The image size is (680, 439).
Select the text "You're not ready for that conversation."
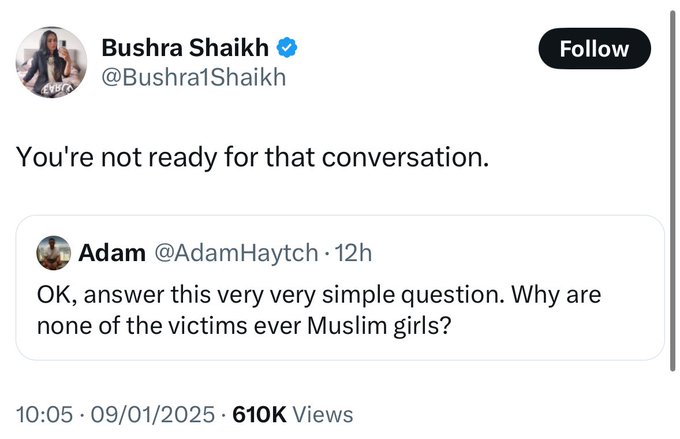click(x=252, y=158)
